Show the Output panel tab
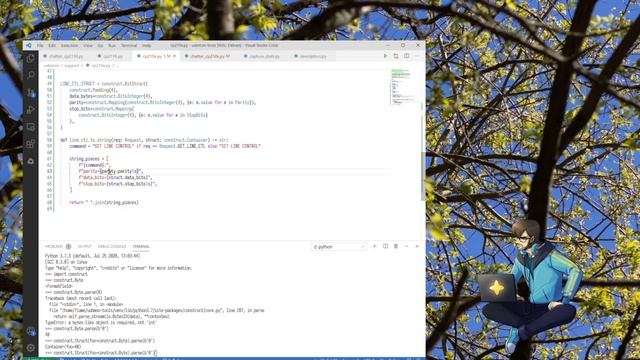Viewport: 640px width, 360px height. coord(84,247)
